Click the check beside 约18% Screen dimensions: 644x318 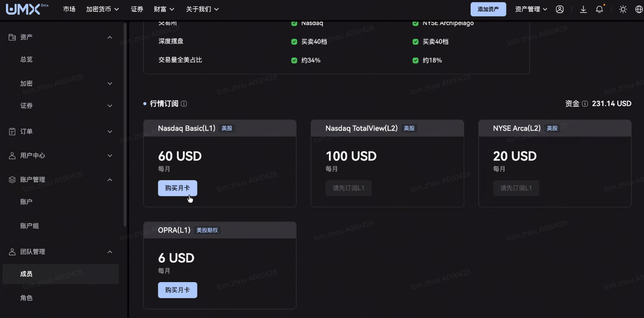tap(416, 60)
